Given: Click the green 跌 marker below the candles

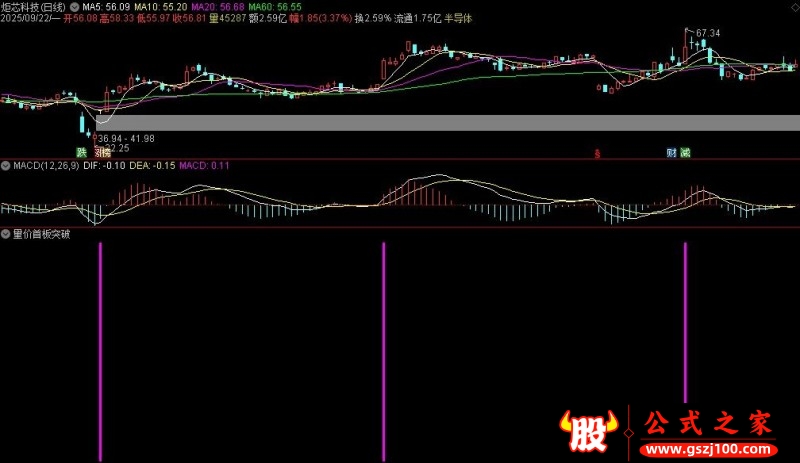Looking at the screenshot, I should click(x=83, y=153).
